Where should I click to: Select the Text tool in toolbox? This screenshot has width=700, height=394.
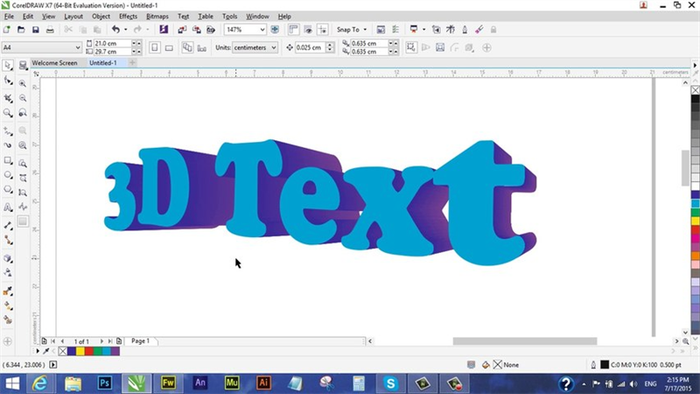tap(8, 207)
